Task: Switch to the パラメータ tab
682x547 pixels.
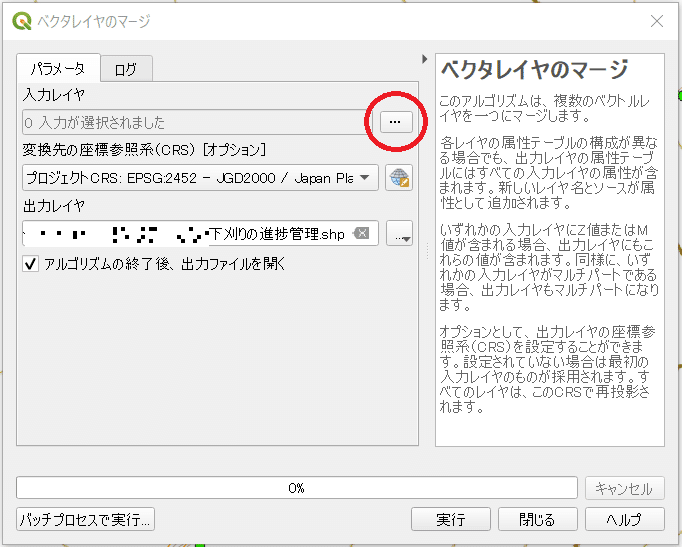Action: coord(58,69)
